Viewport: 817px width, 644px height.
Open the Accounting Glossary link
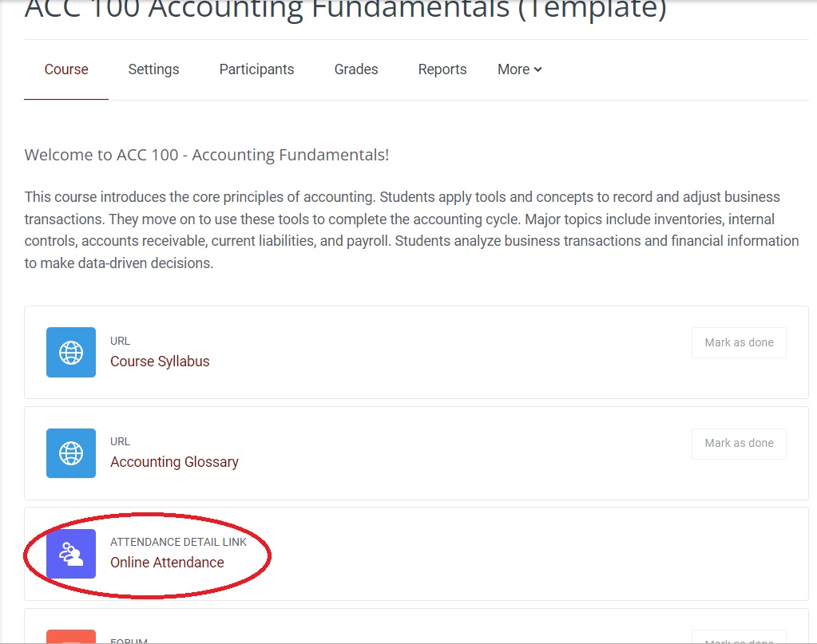click(x=174, y=462)
